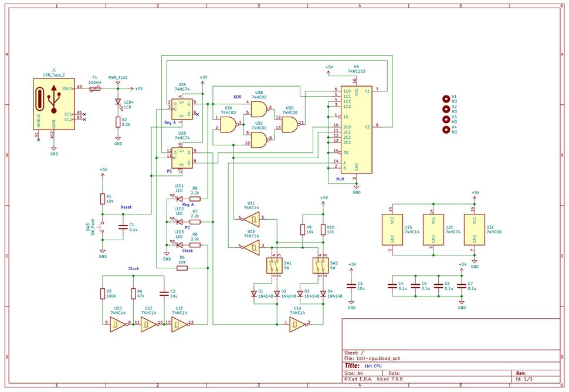This screenshot has height=392, width=569.
Task: Click the GND symbol below C1
Action: [103, 252]
